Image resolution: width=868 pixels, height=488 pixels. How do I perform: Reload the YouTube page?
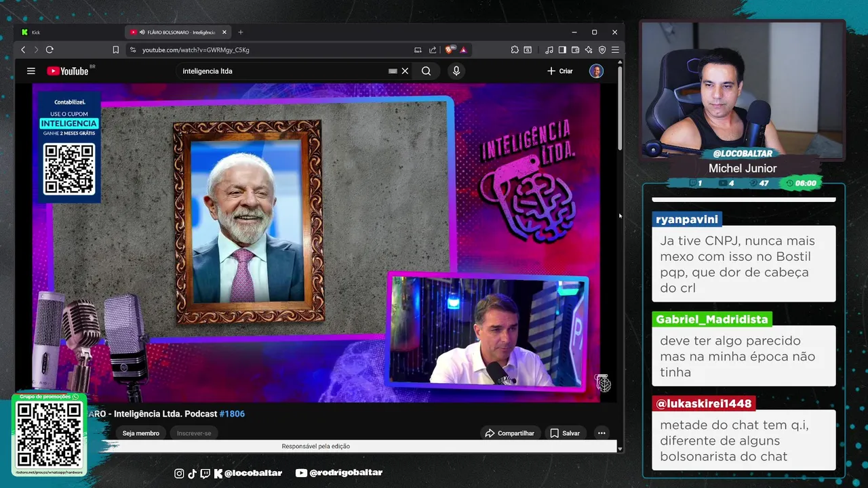(50, 49)
